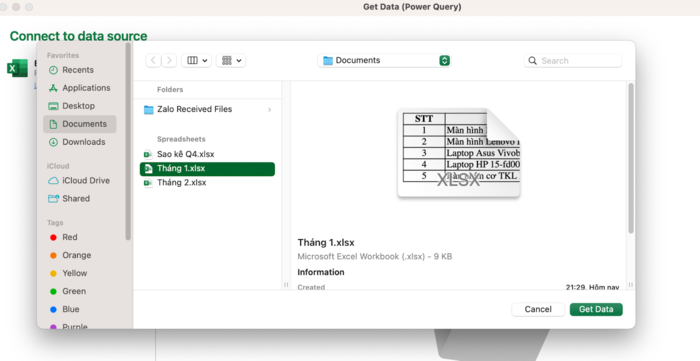Select Tháng 2.xlsx file

tap(208, 183)
